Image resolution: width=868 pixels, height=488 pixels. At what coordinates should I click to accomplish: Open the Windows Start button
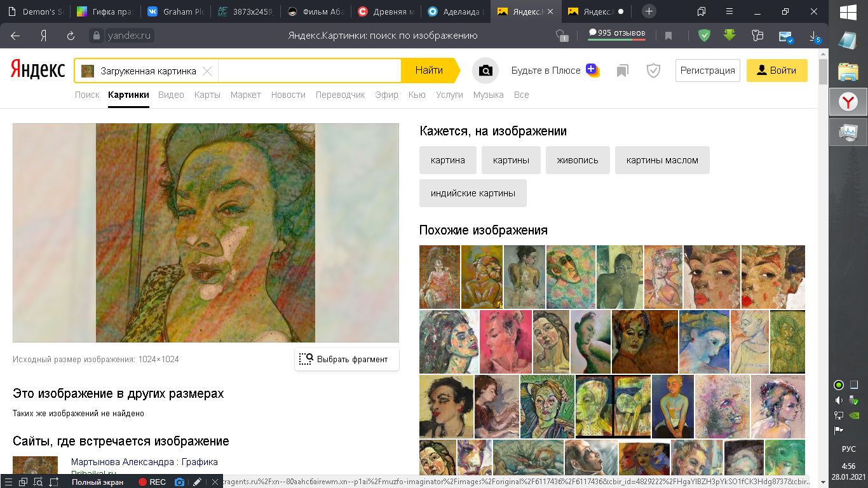848,12
